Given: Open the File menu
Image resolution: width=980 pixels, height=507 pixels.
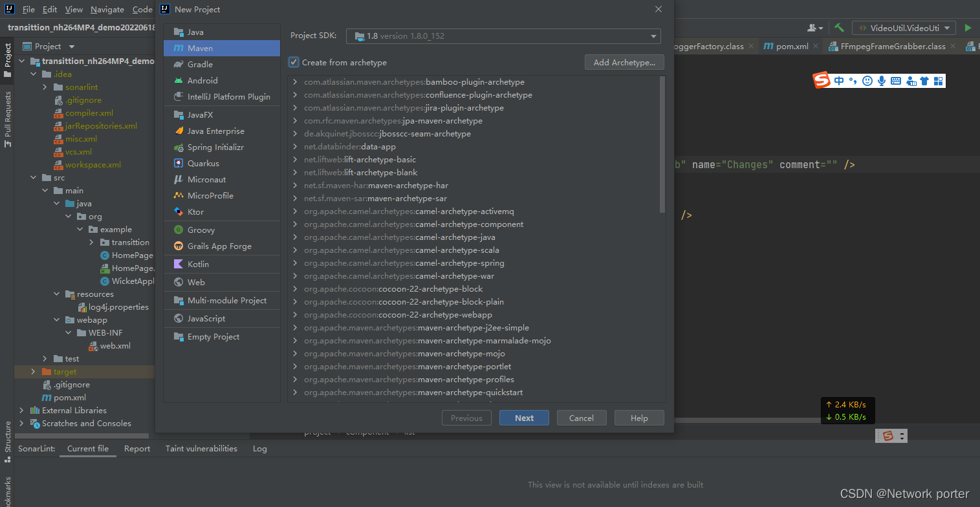Looking at the screenshot, I should [x=28, y=10].
